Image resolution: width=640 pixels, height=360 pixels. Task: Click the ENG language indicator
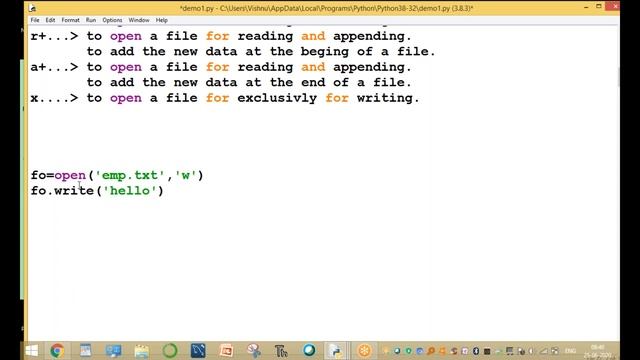pyautogui.click(x=570, y=351)
